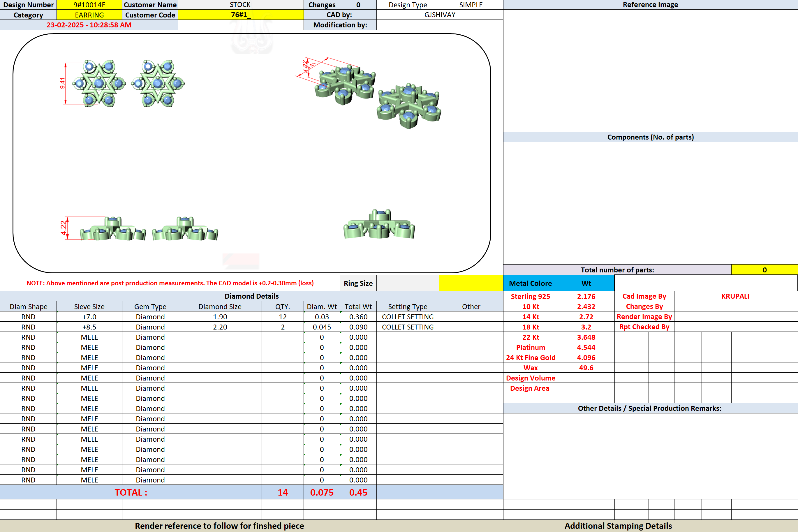Click the EARRING category cell
This screenshot has height=532, width=798.
(x=89, y=15)
